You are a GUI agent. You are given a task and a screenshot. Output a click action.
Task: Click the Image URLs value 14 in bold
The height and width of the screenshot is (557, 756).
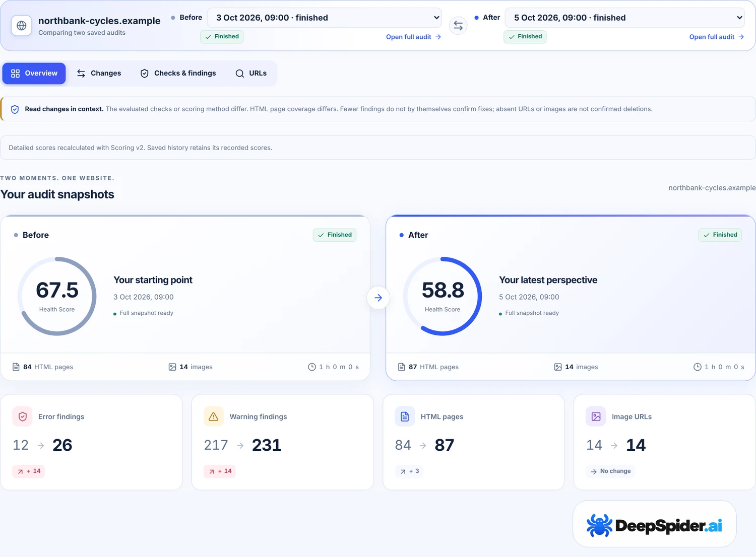coord(636,445)
